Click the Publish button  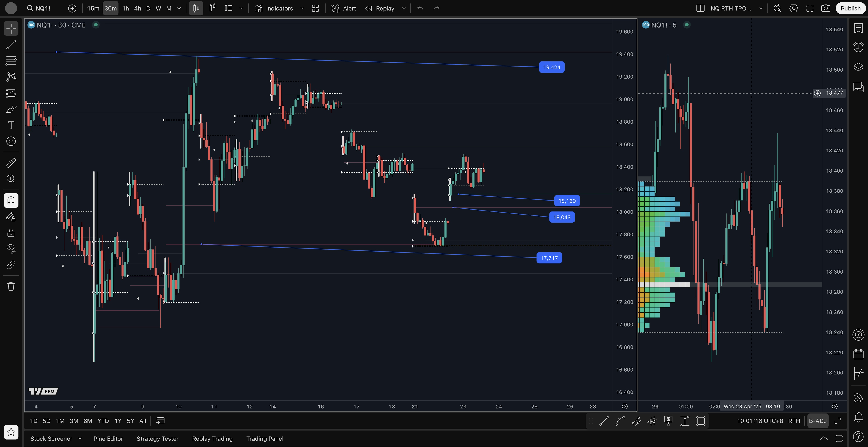(x=850, y=8)
